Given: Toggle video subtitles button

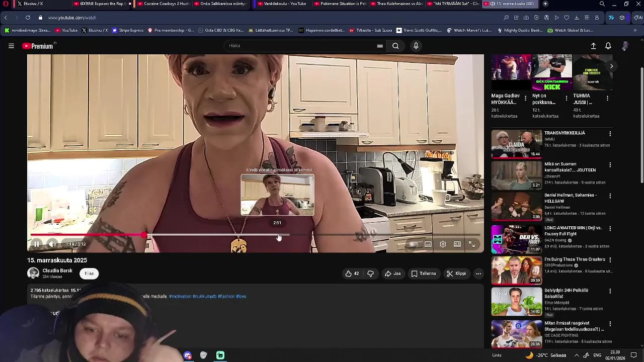Looking at the screenshot, I should coord(428,244).
